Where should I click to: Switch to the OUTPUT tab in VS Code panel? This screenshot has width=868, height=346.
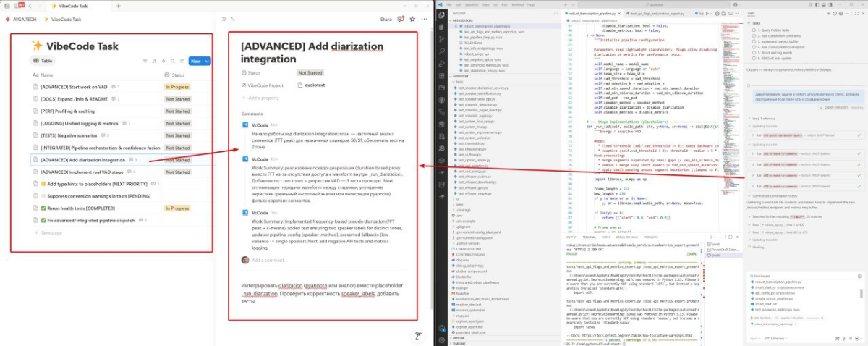[572, 237]
